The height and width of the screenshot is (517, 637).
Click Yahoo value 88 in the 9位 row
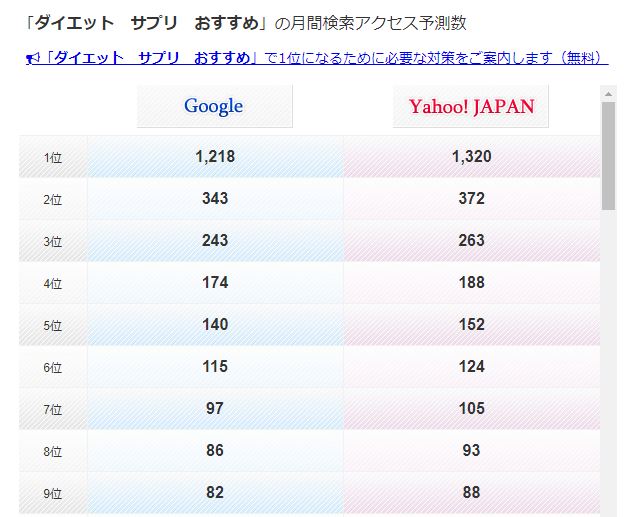click(x=472, y=492)
